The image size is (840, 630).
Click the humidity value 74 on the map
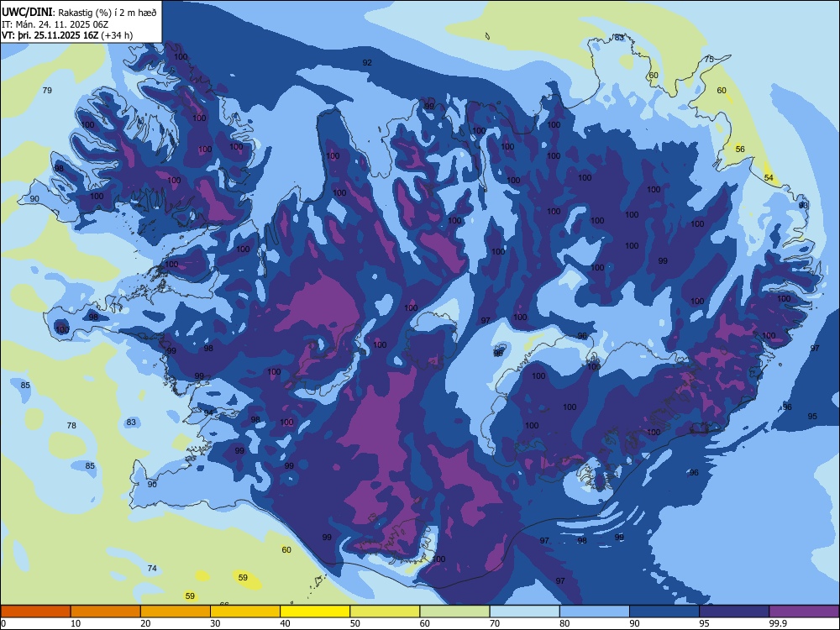152,568
